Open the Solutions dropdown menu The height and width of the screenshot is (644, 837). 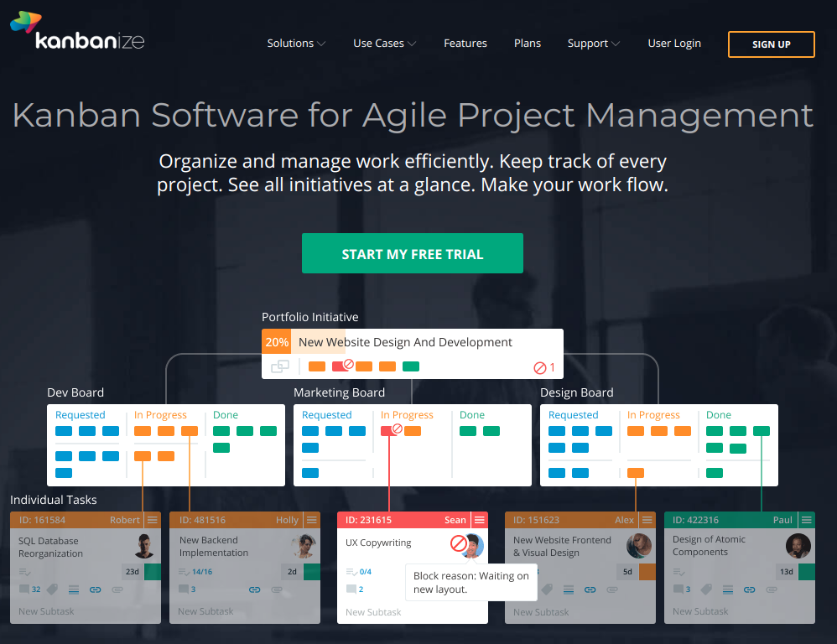point(296,44)
